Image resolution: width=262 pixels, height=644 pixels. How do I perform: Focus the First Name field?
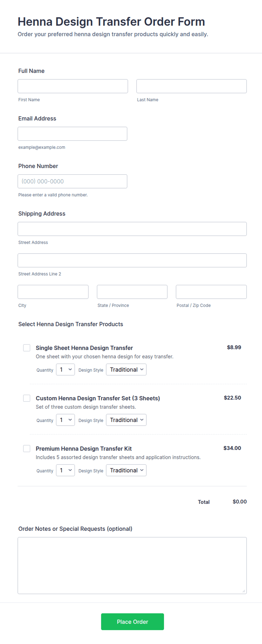pyautogui.click(x=73, y=86)
